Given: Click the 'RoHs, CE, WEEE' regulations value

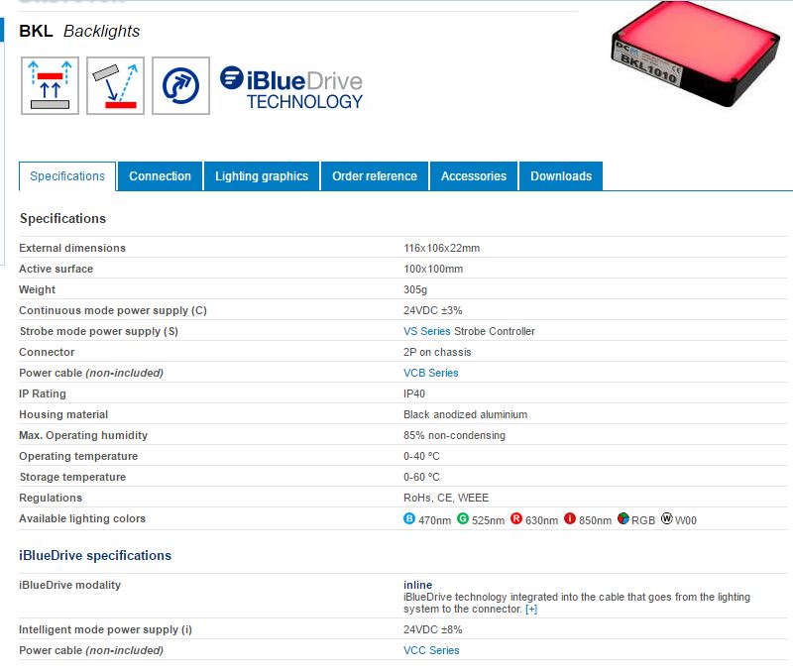Looking at the screenshot, I should point(446,498).
